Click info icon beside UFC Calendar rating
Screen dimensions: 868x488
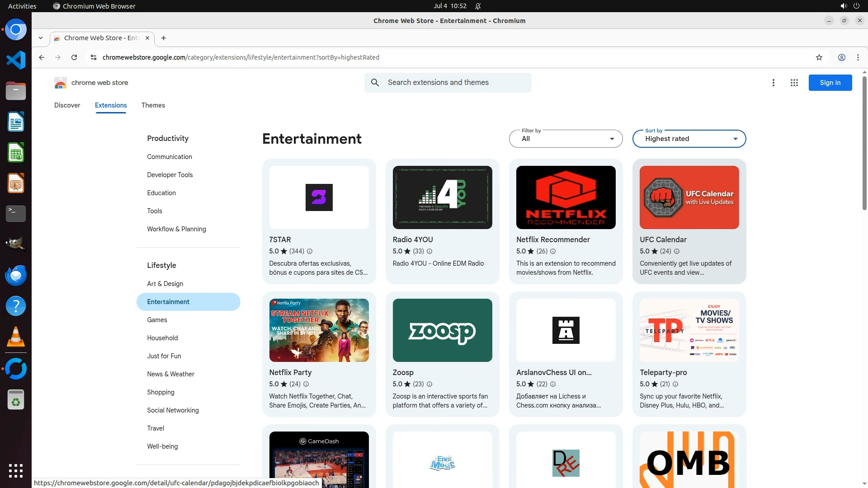coord(677,251)
